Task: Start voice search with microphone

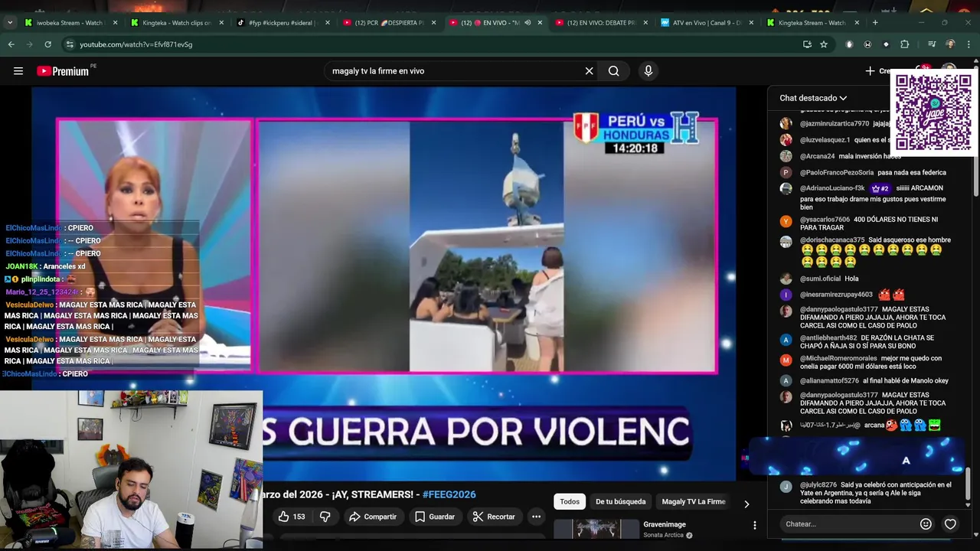Action: coord(648,71)
